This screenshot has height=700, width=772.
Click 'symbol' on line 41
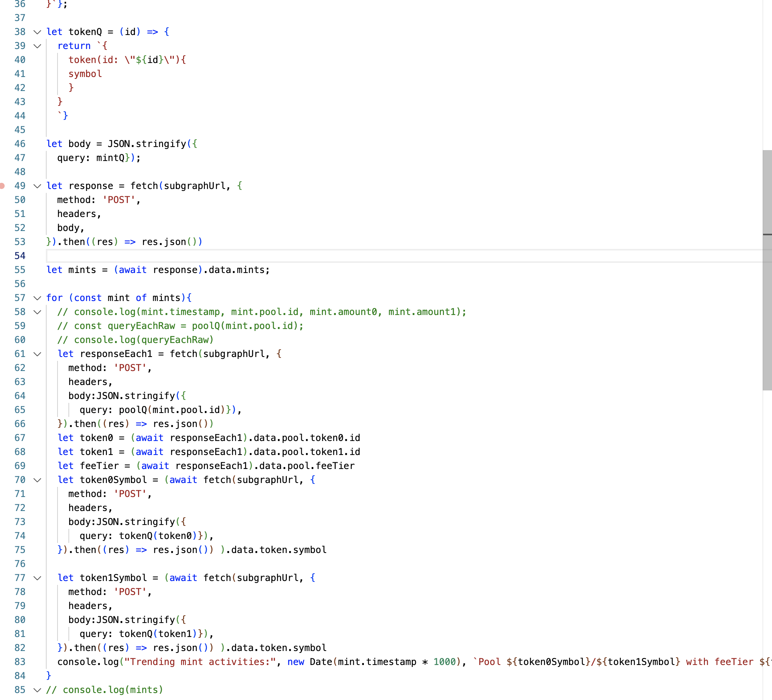click(x=85, y=74)
